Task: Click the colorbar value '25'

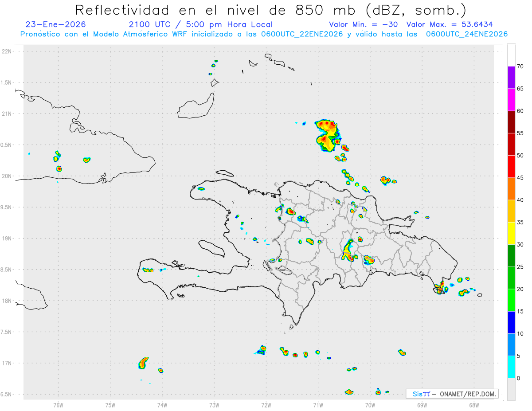Action: click(521, 267)
